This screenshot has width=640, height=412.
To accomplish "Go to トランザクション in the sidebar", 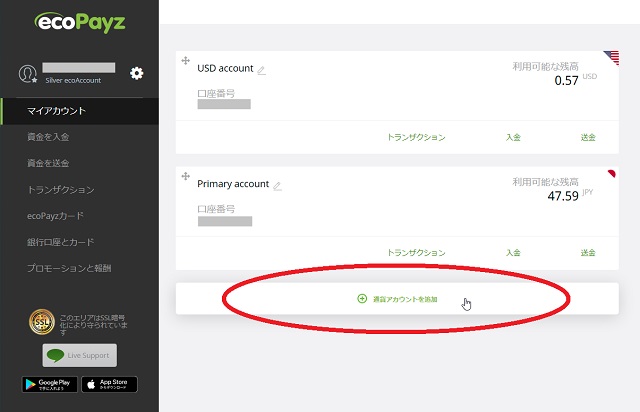I will click(60, 190).
